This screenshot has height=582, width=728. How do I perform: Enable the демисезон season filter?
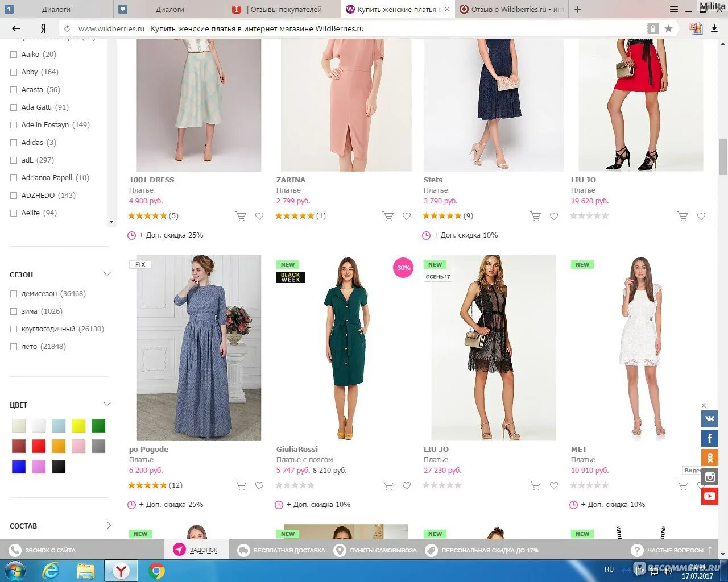14,294
